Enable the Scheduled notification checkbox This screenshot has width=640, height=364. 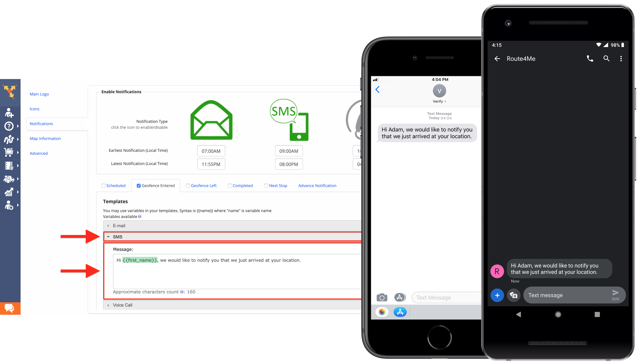tap(103, 185)
